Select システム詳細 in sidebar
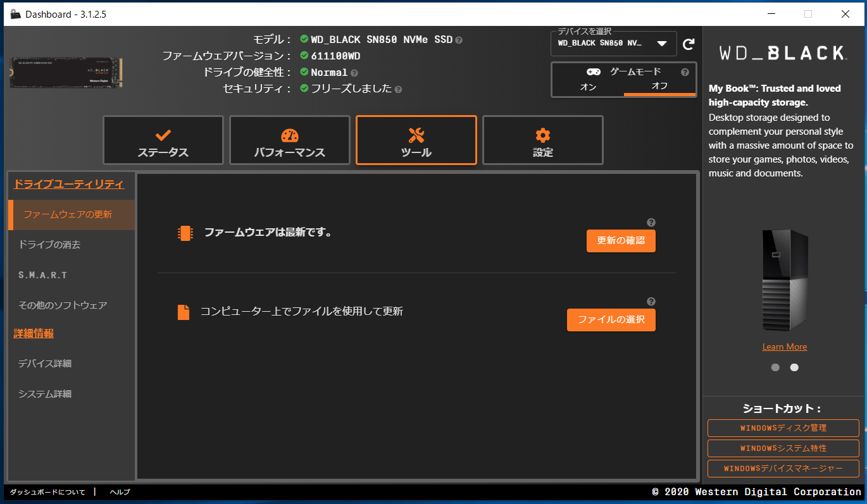Viewport: 867px width, 504px height. tap(72, 394)
